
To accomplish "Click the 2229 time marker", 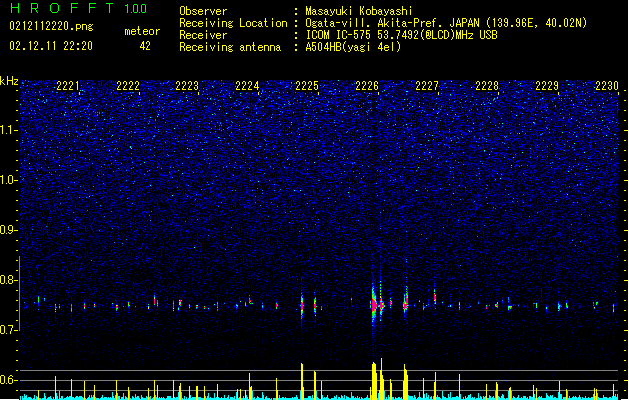I will [547, 85].
